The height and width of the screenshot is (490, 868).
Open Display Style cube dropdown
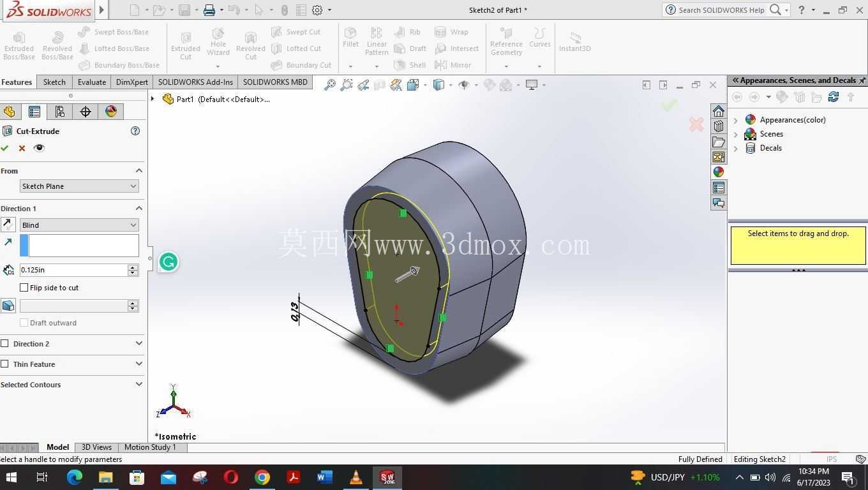pos(442,85)
